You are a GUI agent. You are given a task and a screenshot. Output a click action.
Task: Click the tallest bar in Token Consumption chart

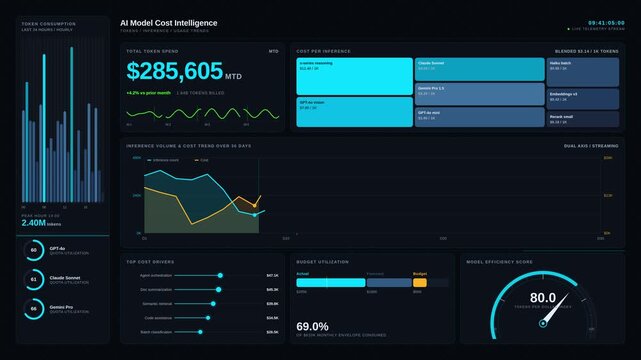[x=72, y=124]
